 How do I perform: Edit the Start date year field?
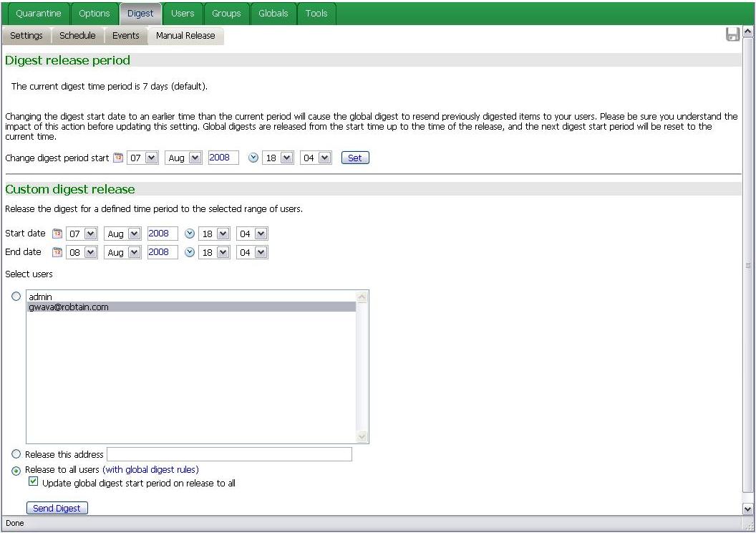click(163, 234)
